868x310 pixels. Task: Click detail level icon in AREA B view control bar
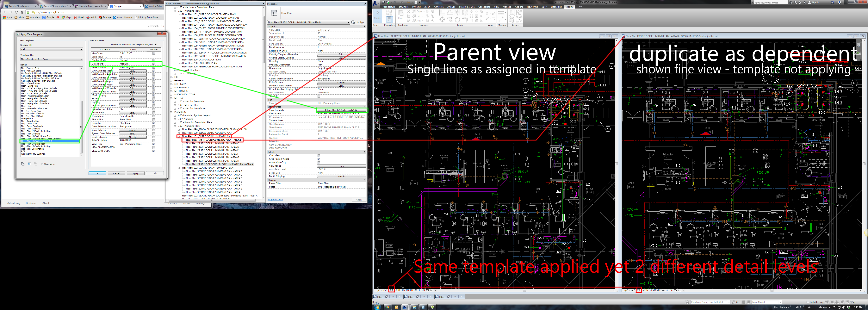(x=639, y=290)
